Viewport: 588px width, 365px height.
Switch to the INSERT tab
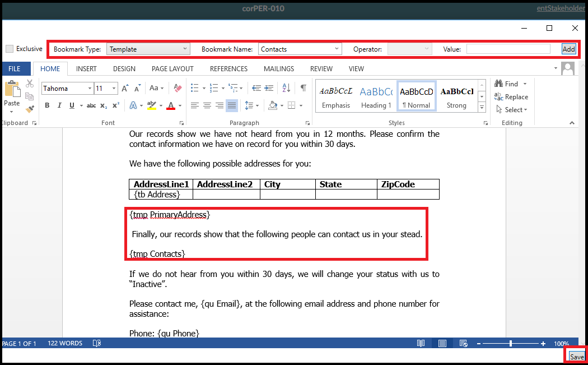(x=86, y=69)
